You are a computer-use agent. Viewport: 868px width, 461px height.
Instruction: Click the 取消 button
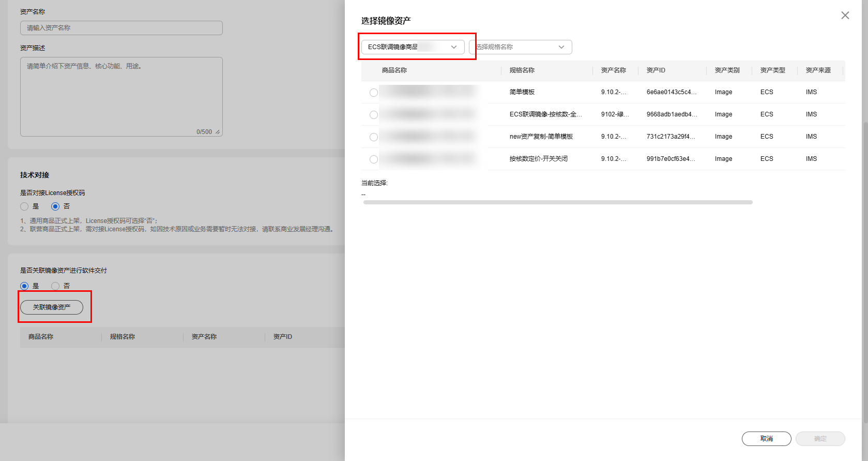766,439
